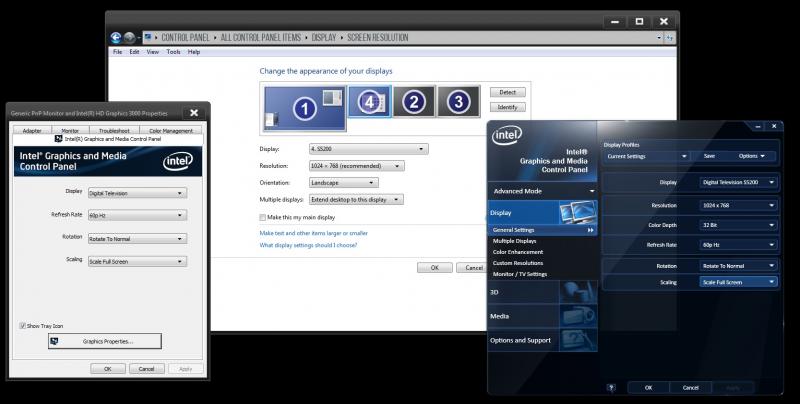Click the icon on the Graphics Properties button
This screenshot has width=800, height=404.
point(55,341)
